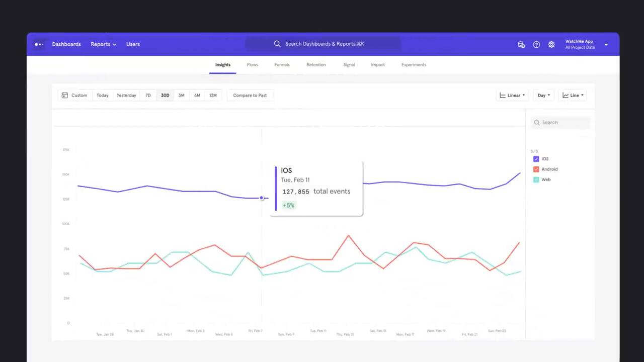Click the iOS data point on Feb 11
This screenshot has height=362, width=644.
[x=262, y=198]
